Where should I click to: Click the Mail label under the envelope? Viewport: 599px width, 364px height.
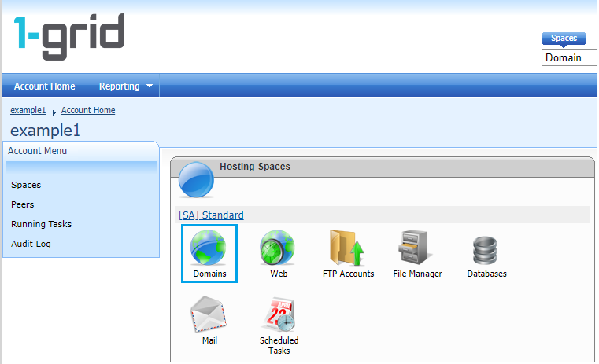click(209, 340)
